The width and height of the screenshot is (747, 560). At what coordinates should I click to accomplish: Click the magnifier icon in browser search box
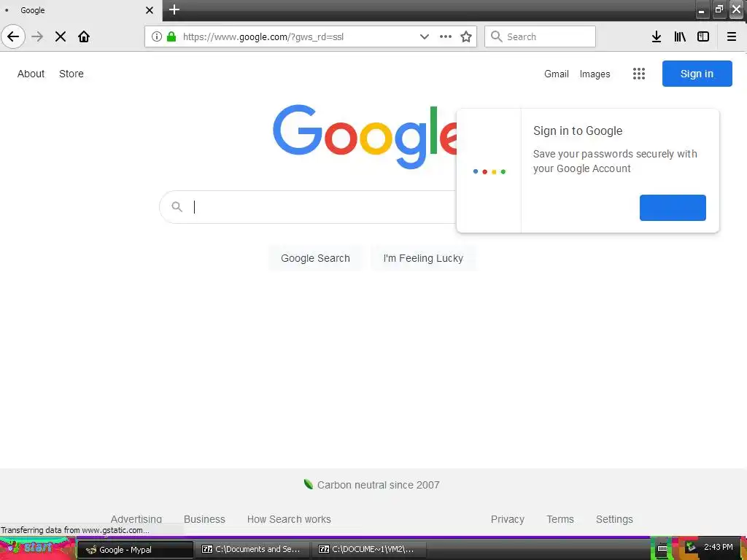coord(496,36)
